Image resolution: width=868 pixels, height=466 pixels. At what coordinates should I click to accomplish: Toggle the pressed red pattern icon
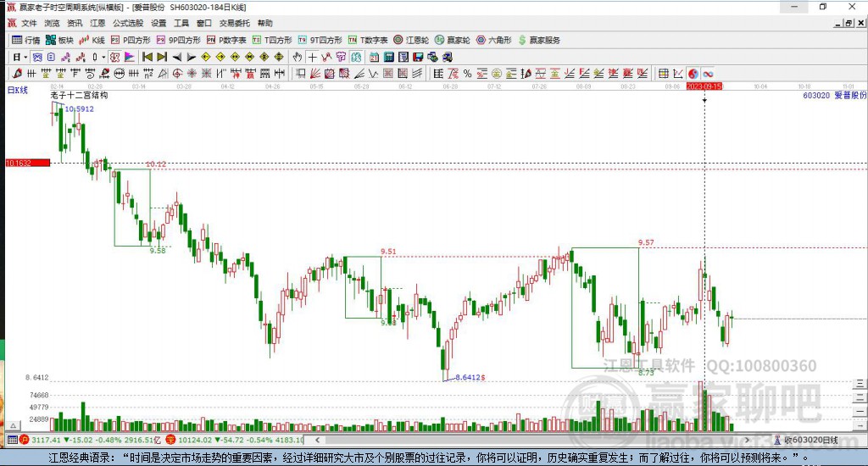(x=114, y=57)
